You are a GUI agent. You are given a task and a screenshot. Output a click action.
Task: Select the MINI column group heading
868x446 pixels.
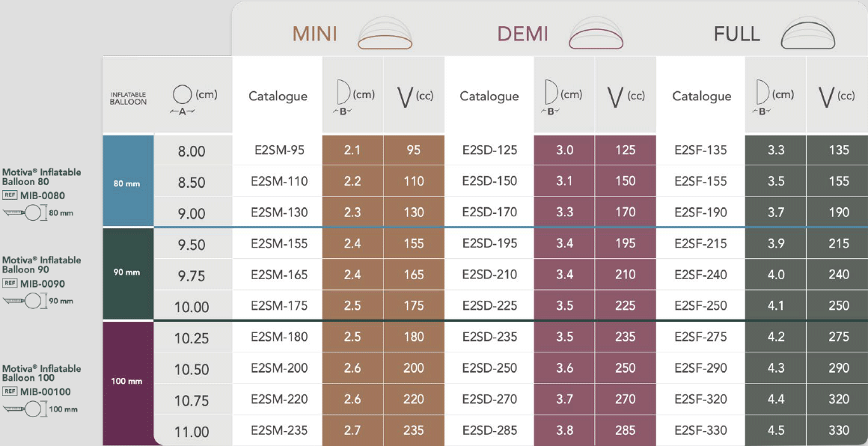pos(314,34)
